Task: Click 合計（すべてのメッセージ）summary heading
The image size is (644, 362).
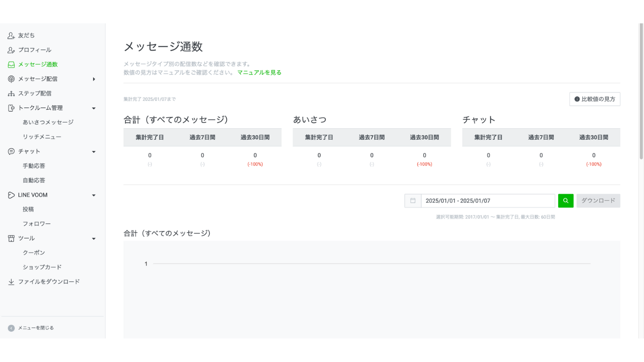Action: click(x=176, y=120)
